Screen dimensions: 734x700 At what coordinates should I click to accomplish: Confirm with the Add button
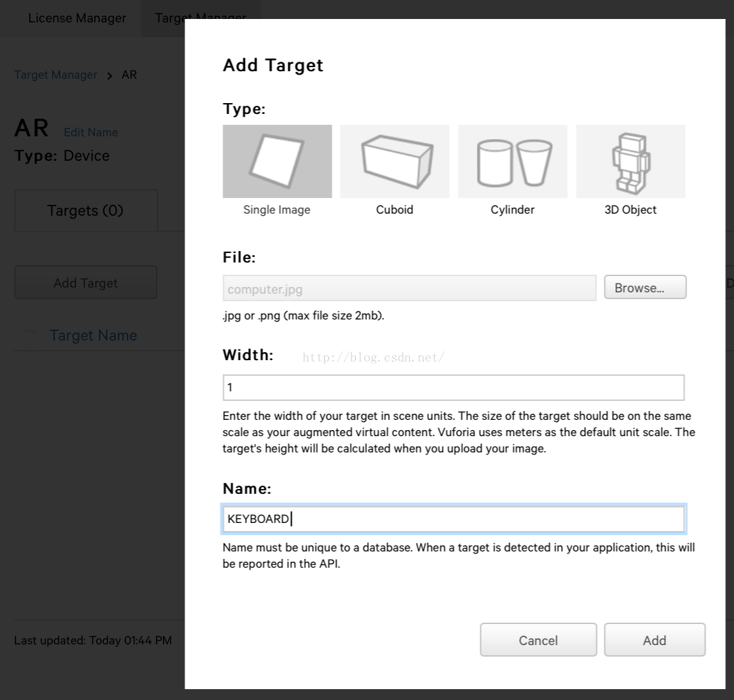point(655,640)
